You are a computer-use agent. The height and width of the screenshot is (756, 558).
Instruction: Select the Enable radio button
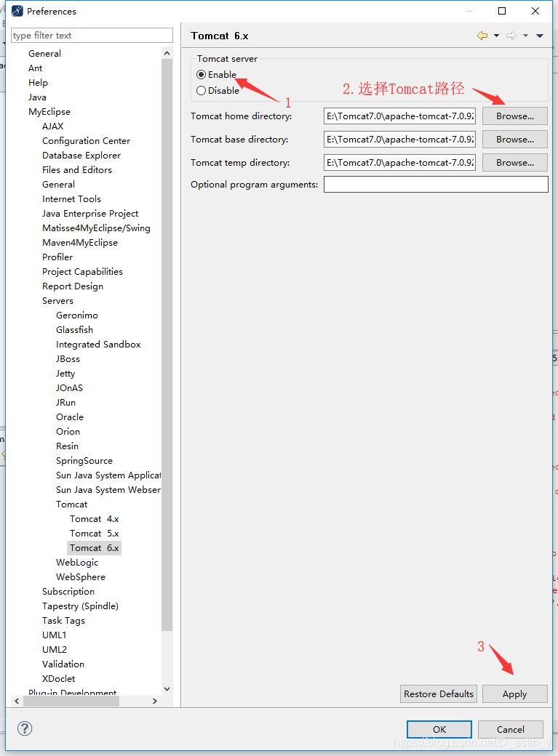point(202,75)
